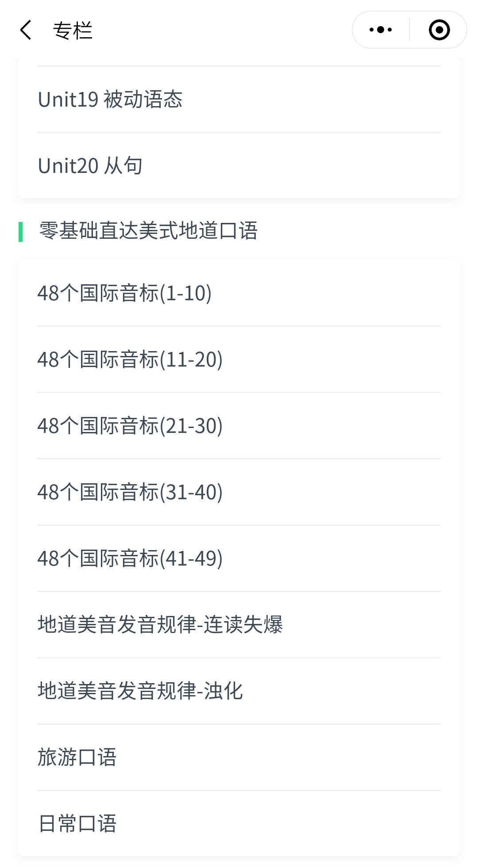Open the three-dot more menu
Viewport: 478px width, 868px height.
pos(381,30)
